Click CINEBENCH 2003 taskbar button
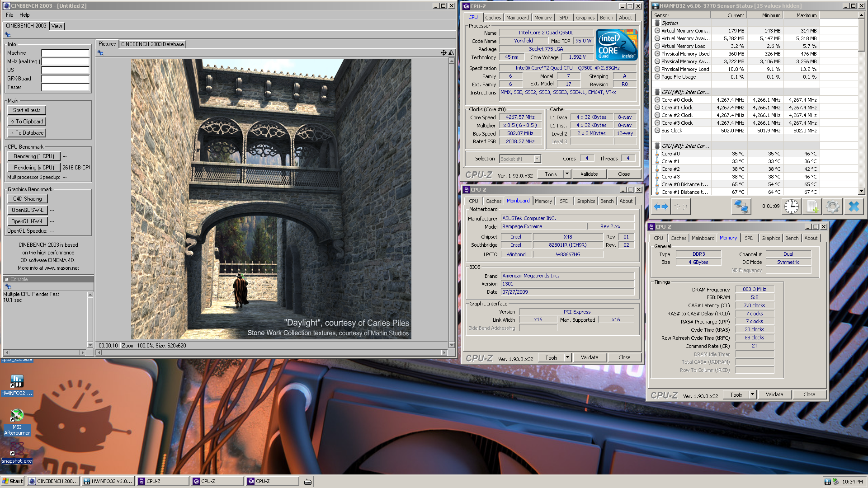Viewport: 868px width, 488px height. coord(53,482)
